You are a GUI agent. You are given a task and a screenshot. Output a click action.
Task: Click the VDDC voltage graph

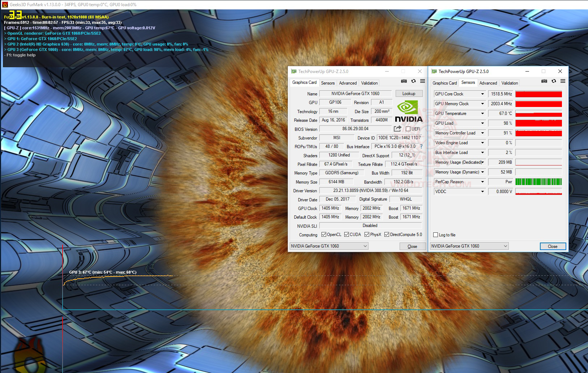pyautogui.click(x=538, y=192)
